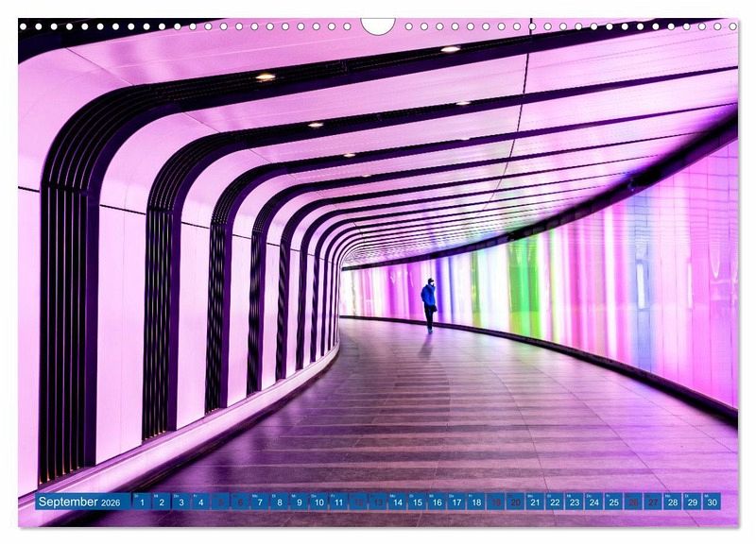The width and height of the screenshot is (756, 545).
Task: Choose date 21 in the calendar strip
Action: 535,502
